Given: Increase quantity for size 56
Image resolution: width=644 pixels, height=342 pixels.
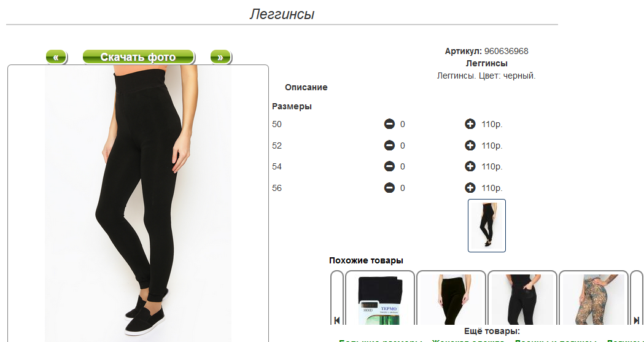Looking at the screenshot, I should click(x=470, y=188).
